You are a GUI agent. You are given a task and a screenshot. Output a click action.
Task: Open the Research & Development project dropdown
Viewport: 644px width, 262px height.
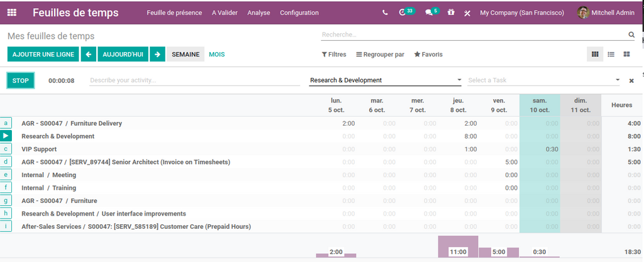386,80
